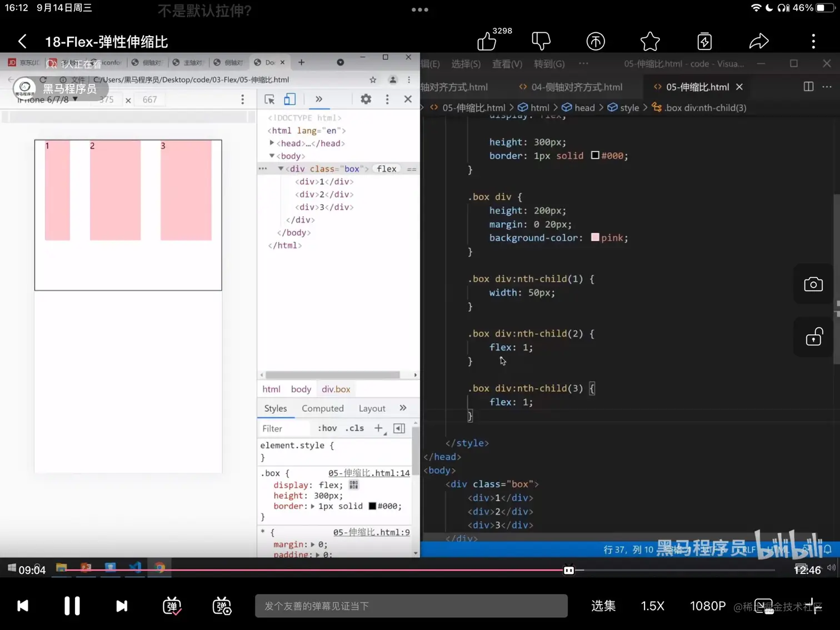This screenshot has height=630, width=840.
Task: Collapse the div class box node
Action: (x=281, y=169)
